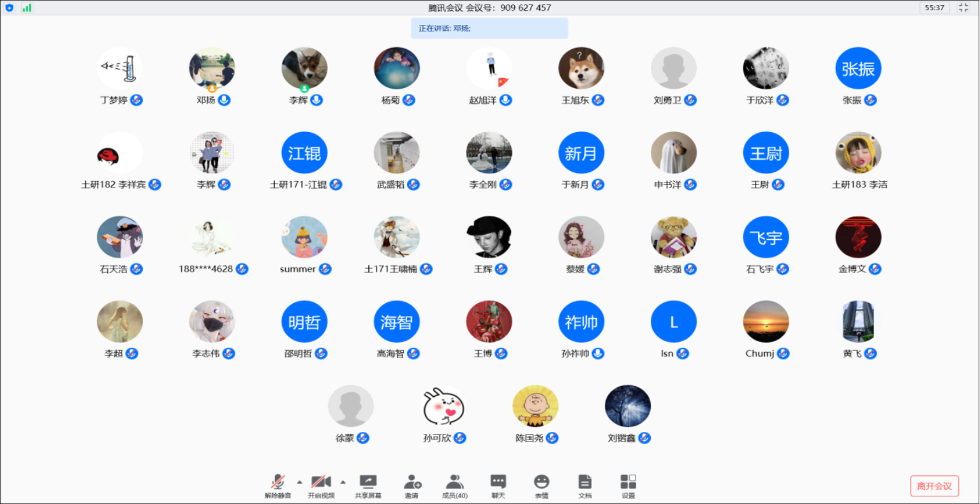Viewport: 980px width, 504px height.
Task: Click the meeting timer showing 55:37
Action: (934, 8)
